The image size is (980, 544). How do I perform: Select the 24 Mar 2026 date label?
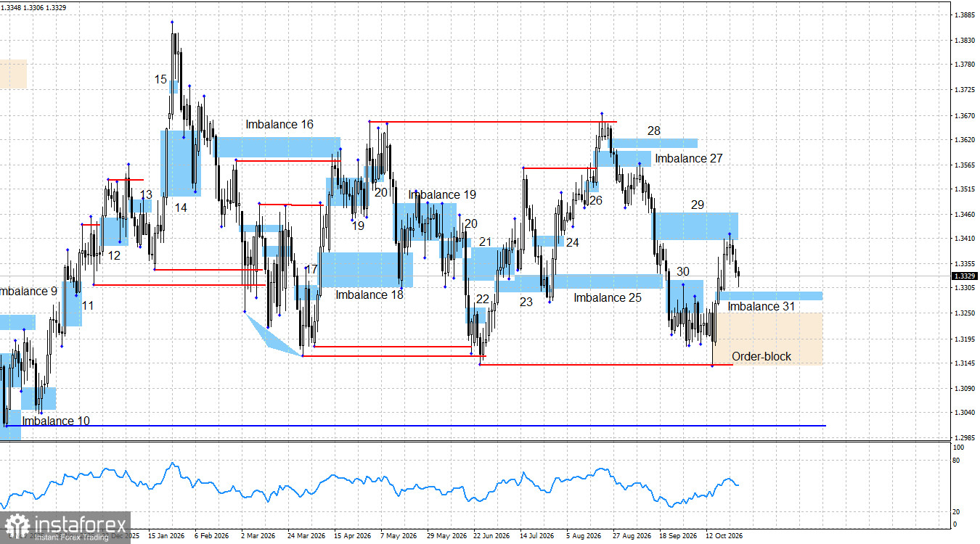point(306,536)
